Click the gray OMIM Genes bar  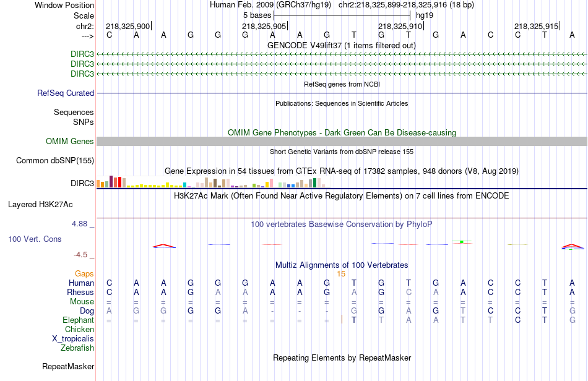[342, 141]
